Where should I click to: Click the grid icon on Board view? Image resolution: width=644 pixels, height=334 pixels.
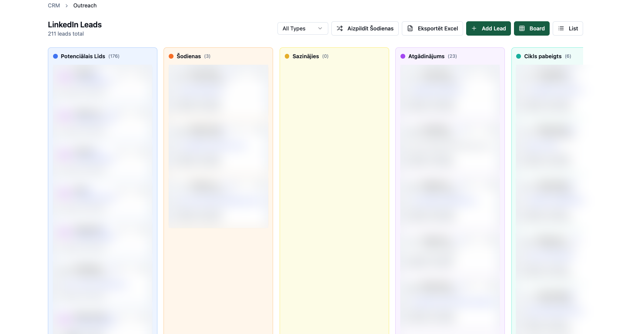[522, 28]
